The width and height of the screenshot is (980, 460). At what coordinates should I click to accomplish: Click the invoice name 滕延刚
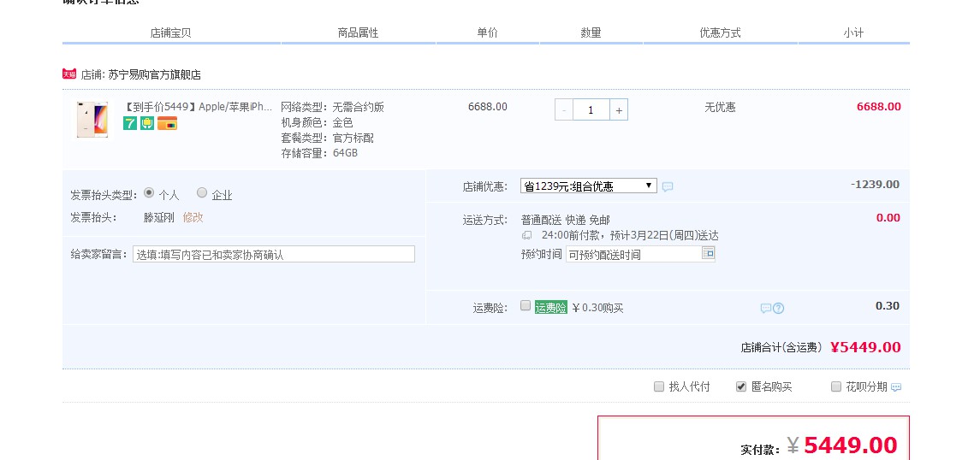[159, 218]
